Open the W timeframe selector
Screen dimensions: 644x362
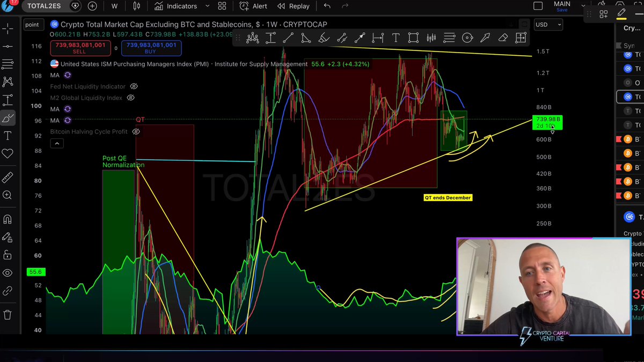pos(114,6)
